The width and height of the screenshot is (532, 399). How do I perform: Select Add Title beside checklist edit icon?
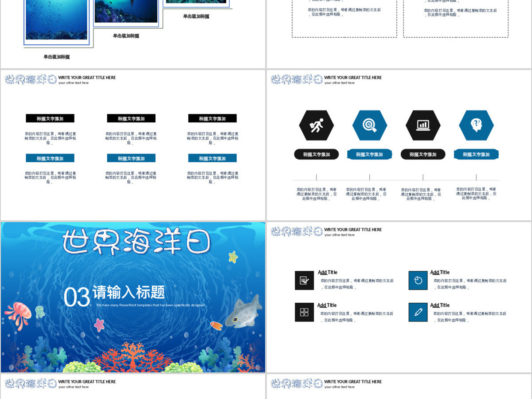pyautogui.click(x=328, y=272)
